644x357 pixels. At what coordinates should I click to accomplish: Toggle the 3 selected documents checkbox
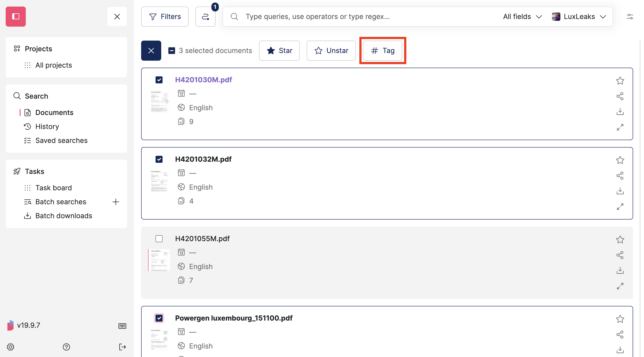point(171,50)
